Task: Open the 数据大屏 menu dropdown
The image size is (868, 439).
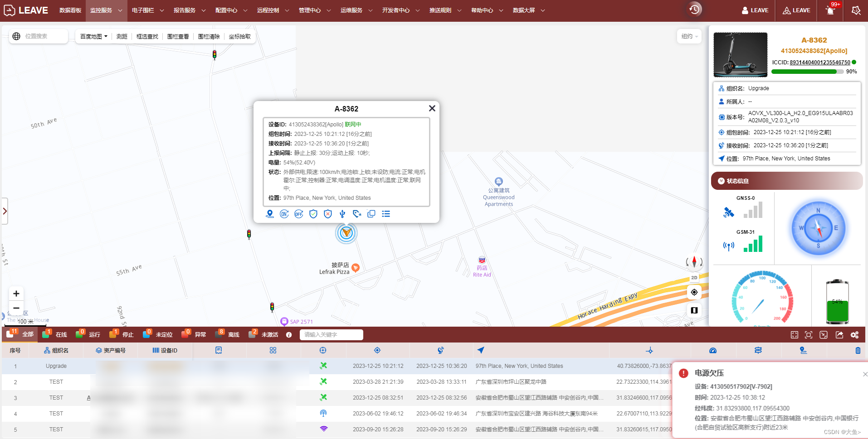Action: [529, 10]
